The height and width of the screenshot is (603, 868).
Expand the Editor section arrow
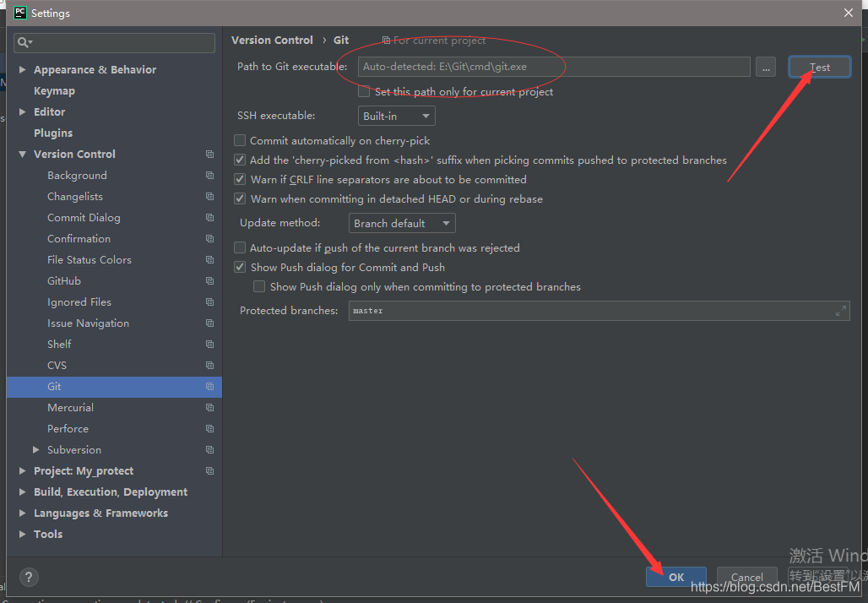[22, 111]
